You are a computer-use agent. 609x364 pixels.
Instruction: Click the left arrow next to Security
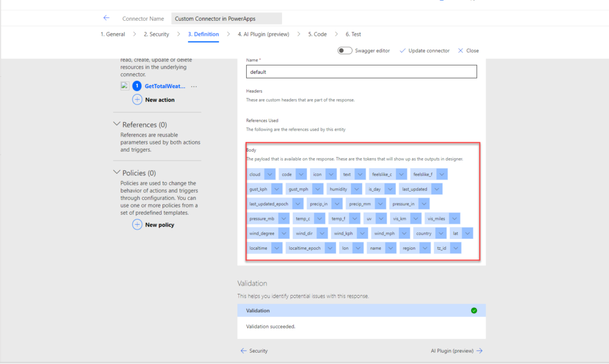tap(243, 351)
